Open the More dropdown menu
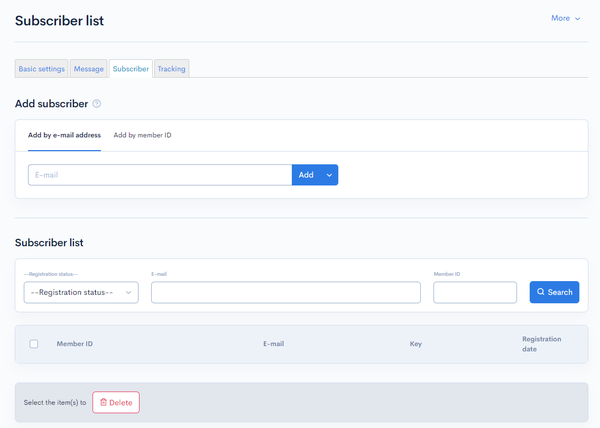 [565, 18]
